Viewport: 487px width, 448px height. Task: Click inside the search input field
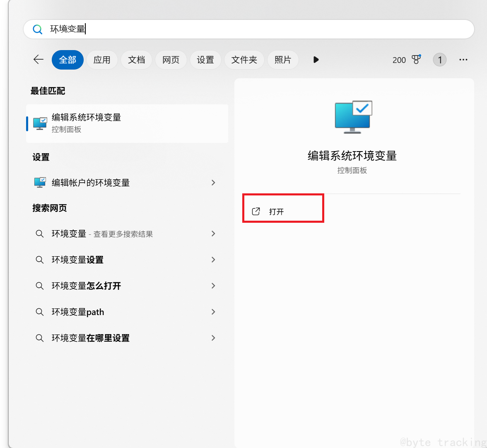pyautogui.click(x=166, y=29)
